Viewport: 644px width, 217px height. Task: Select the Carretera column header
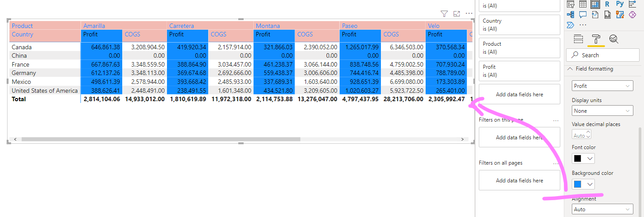point(182,26)
